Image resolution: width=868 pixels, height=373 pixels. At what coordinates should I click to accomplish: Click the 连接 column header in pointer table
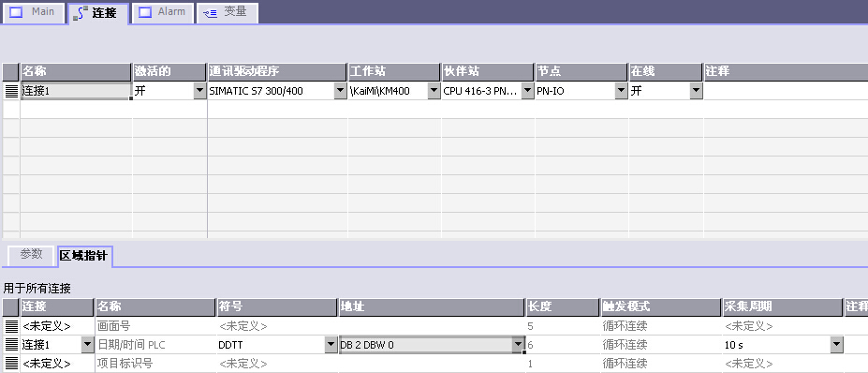(57, 307)
